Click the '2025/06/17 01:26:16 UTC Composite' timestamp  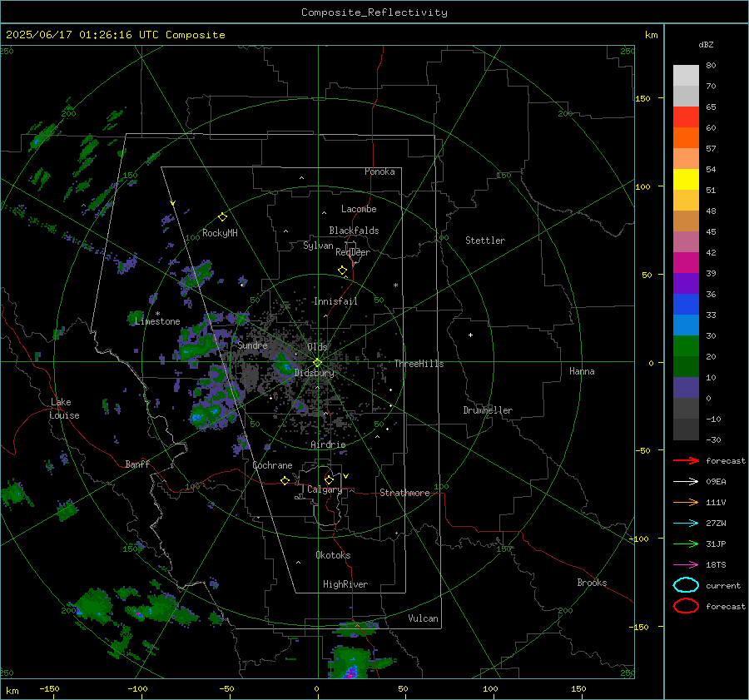(115, 35)
